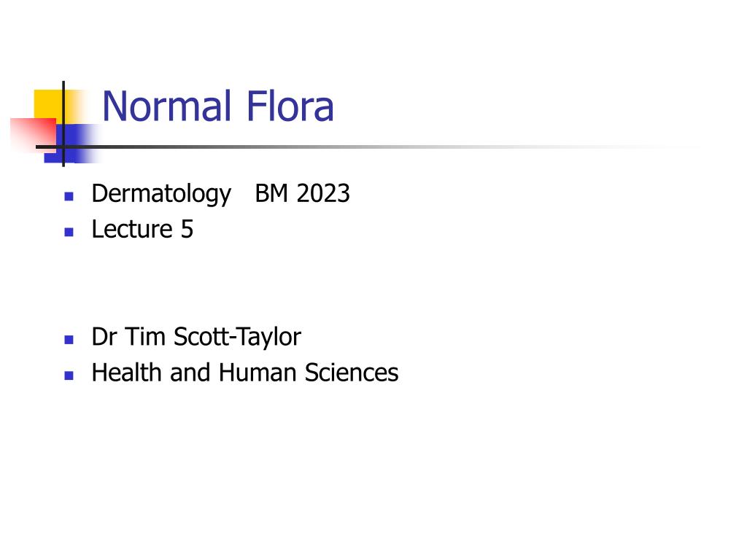747x560 pixels.
Task: Click the vertical black line beside title
Action: [63, 124]
